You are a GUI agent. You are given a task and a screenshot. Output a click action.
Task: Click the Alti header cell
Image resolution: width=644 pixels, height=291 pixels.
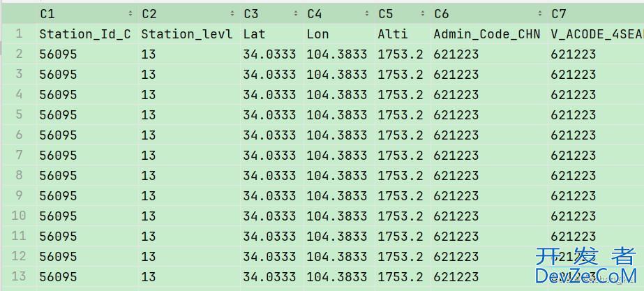(x=393, y=33)
